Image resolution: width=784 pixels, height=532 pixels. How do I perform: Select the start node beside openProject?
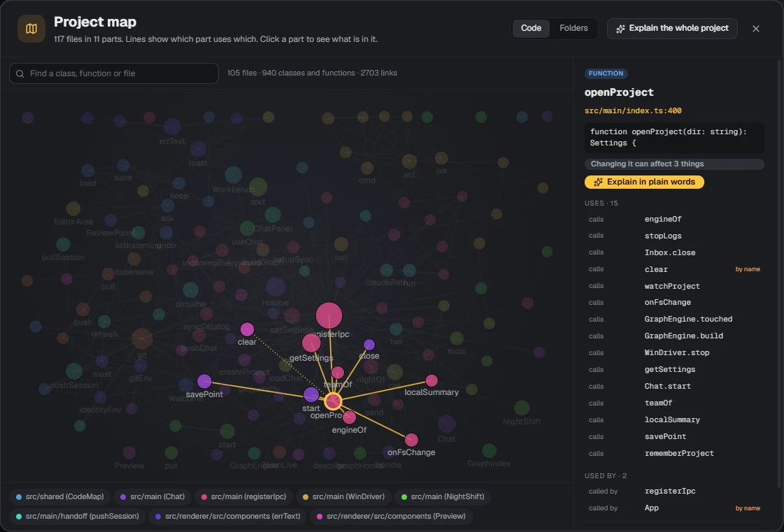click(x=311, y=394)
